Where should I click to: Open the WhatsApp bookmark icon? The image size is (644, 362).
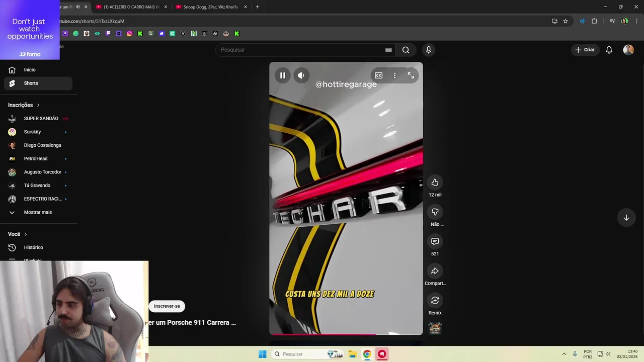75,34
